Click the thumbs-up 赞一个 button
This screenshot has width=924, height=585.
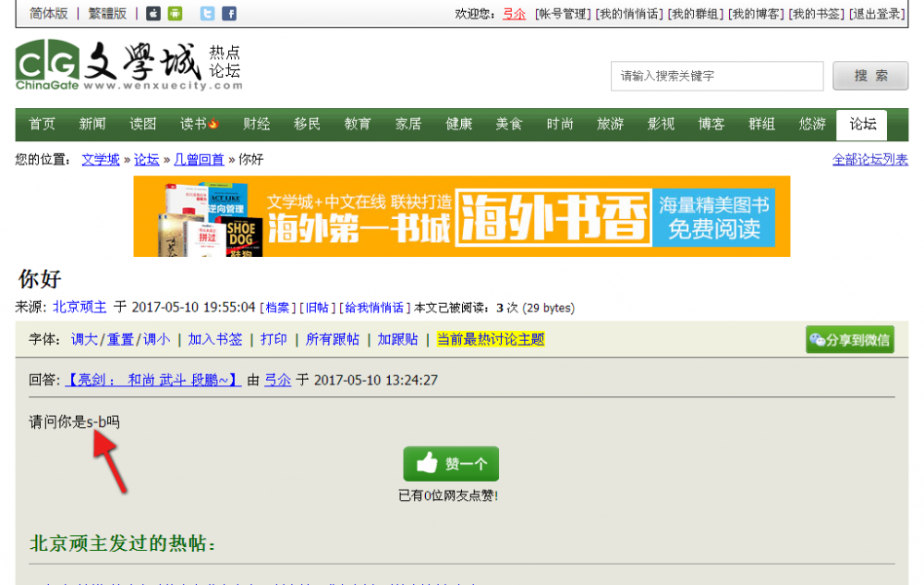coord(451,463)
